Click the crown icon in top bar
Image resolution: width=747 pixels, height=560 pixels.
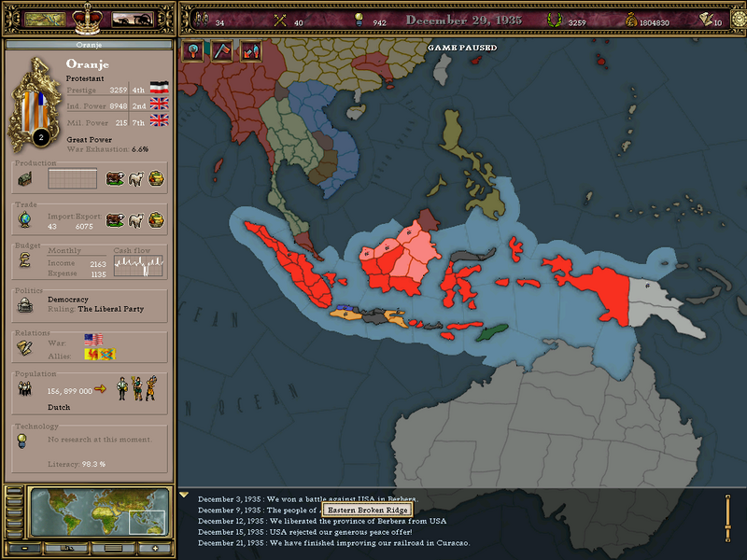pyautogui.click(x=88, y=18)
